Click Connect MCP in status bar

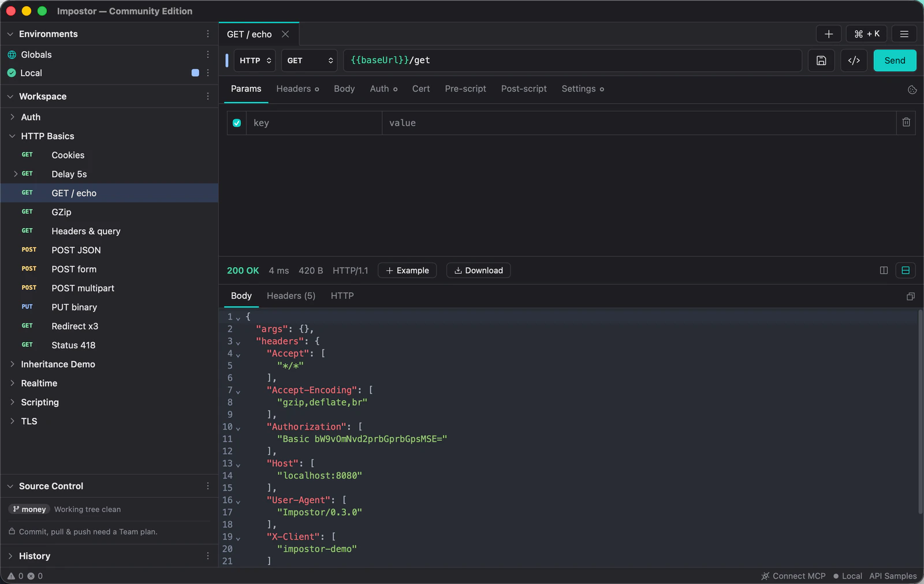793,576
